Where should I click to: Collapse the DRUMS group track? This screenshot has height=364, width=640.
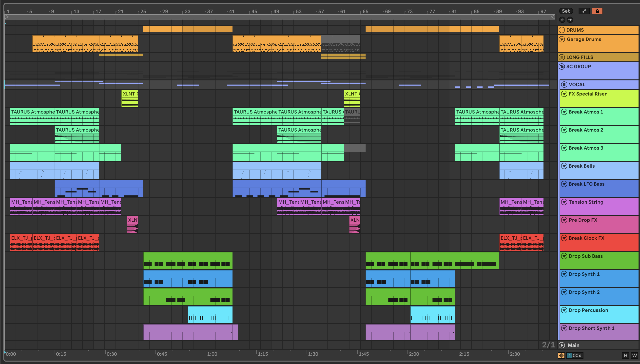(x=562, y=30)
